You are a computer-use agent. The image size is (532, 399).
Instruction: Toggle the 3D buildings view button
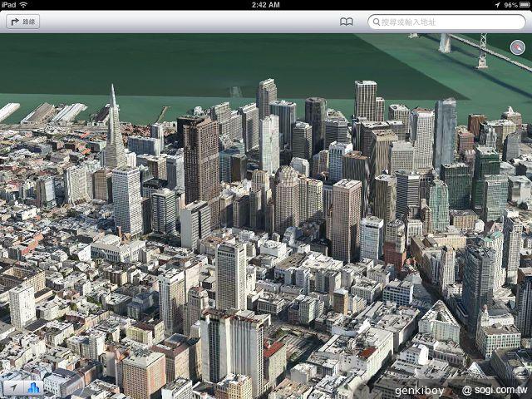pyautogui.click(x=34, y=387)
